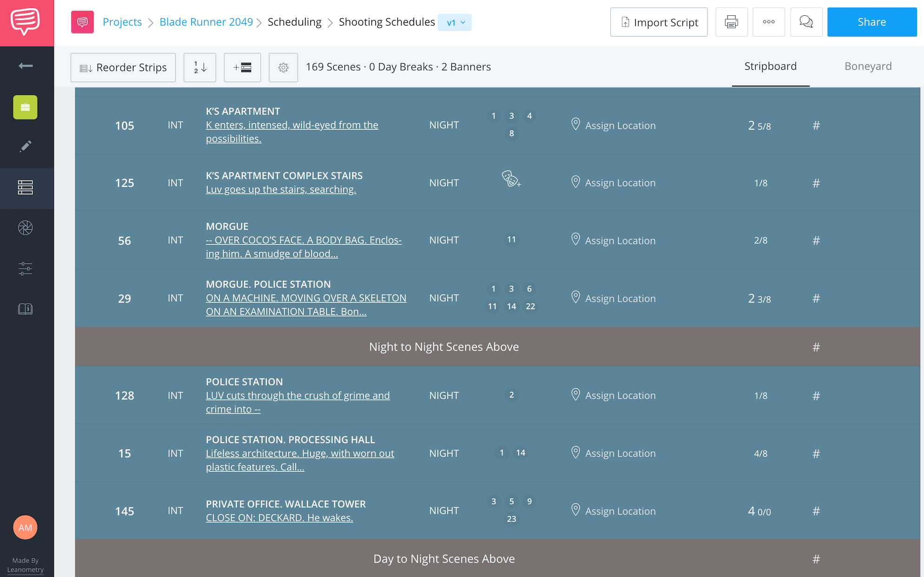Open the stripboard list sidebar icon
Image resolution: width=924 pixels, height=577 pixels.
click(26, 187)
